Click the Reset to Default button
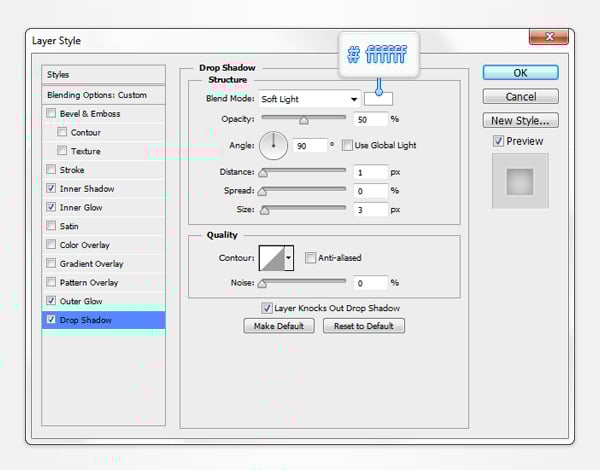Image resolution: width=600 pixels, height=470 pixels. [363, 326]
